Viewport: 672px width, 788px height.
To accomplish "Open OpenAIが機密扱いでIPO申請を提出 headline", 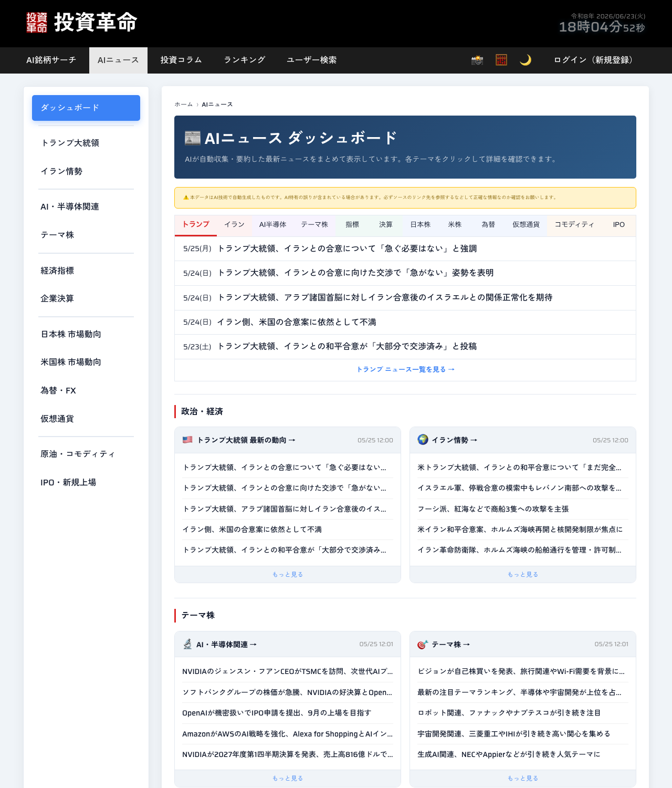I will 288,713.
